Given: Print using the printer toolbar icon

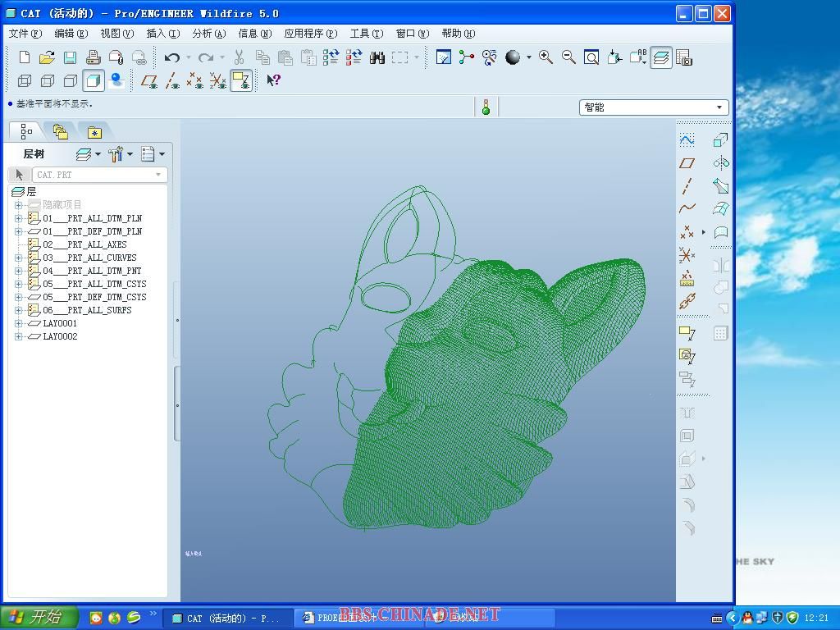Looking at the screenshot, I should (94, 57).
